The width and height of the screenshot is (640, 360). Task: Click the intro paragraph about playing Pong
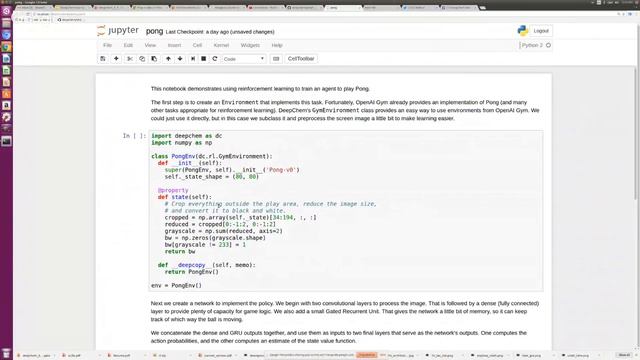pos(260,89)
